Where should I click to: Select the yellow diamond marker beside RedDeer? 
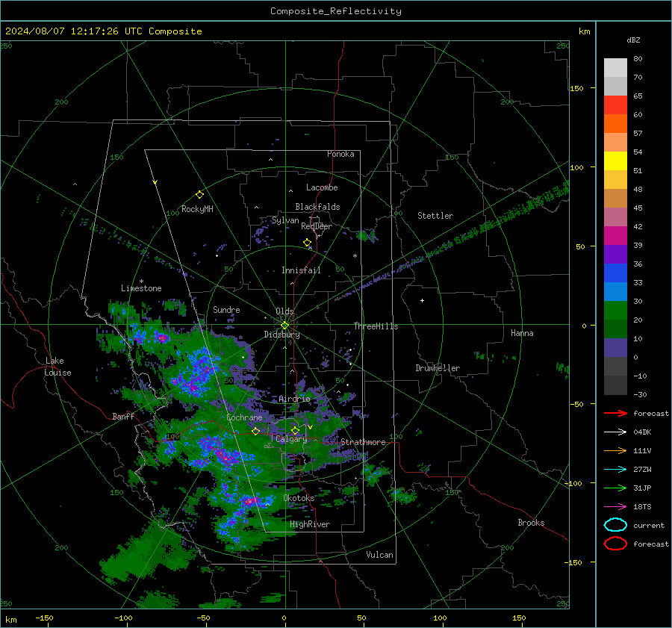coord(307,243)
